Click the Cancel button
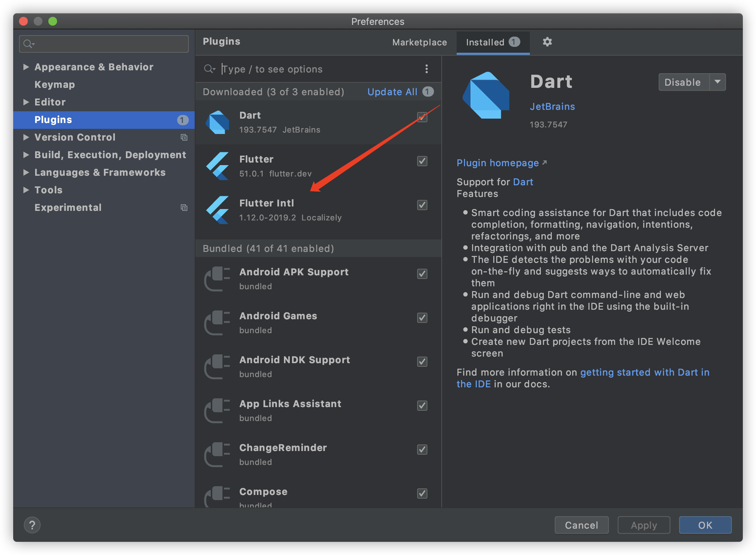 click(581, 525)
